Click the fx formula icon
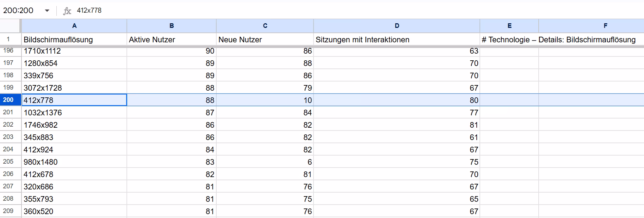This screenshot has width=644, height=218. (67, 11)
